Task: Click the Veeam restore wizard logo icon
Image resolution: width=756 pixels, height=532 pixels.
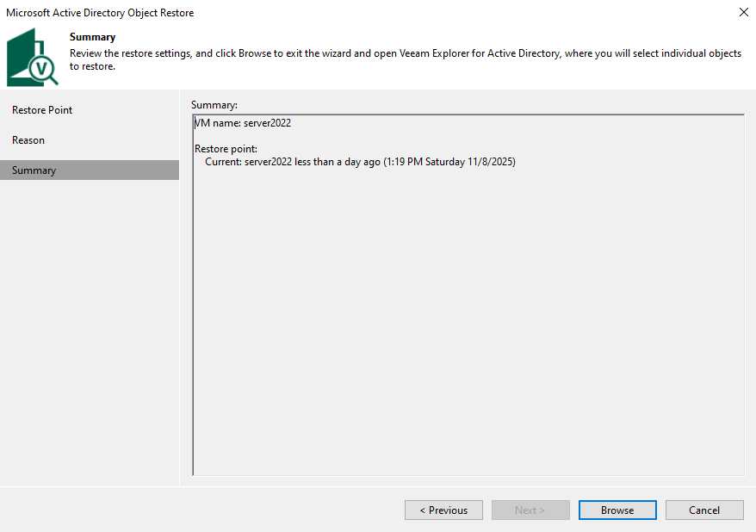Action: click(x=30, y=56)
